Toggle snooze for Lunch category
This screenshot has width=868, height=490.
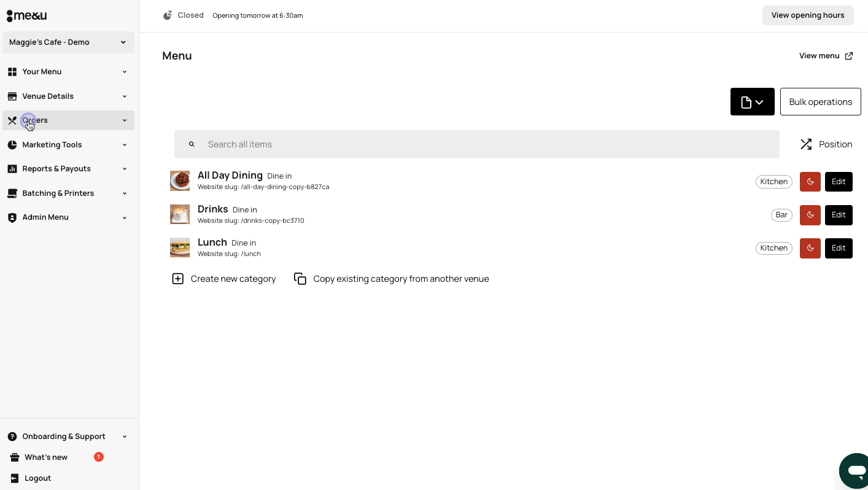810,248
